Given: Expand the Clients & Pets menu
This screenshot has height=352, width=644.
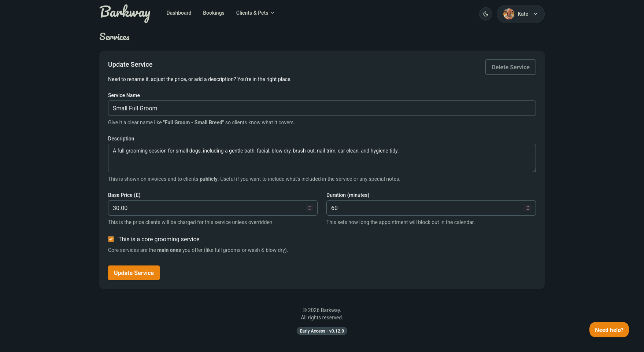Looking at the screenshot, I should [x=255, y=13].
